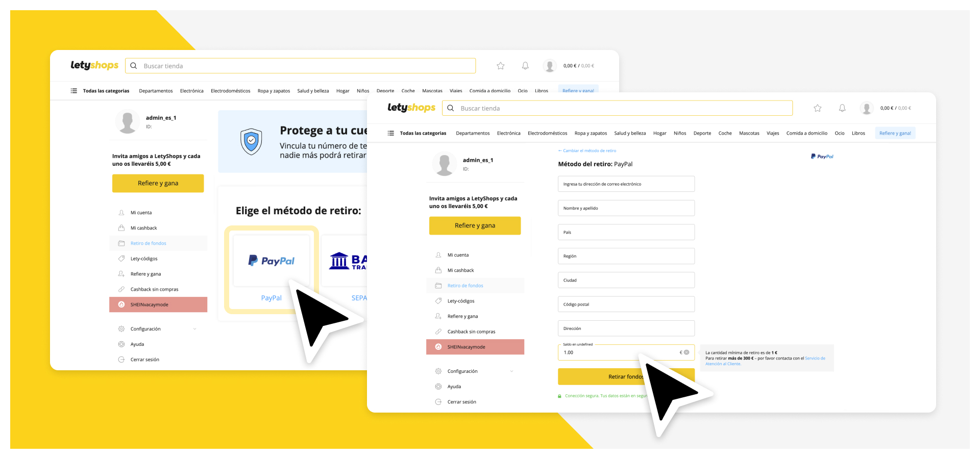Open Todas las categorías in front window
980x459 pixels.
423,133
